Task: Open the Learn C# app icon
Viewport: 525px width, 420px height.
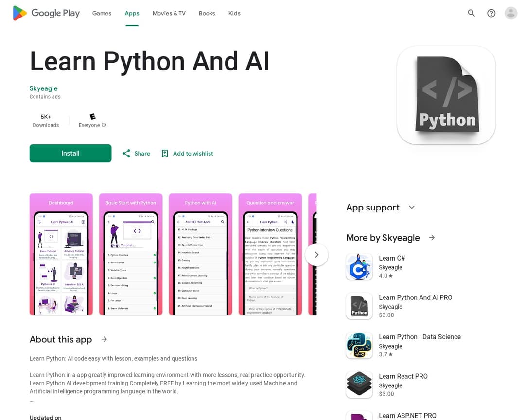Action: pos(359,266)
